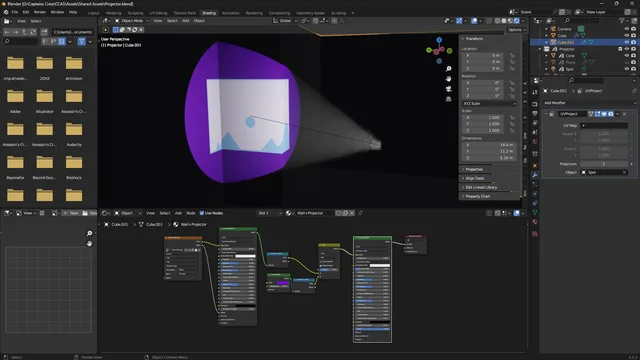This screenshot has height=360, width=640.
Task: Open node editor Add menu
Action: (x=178, y=213)
